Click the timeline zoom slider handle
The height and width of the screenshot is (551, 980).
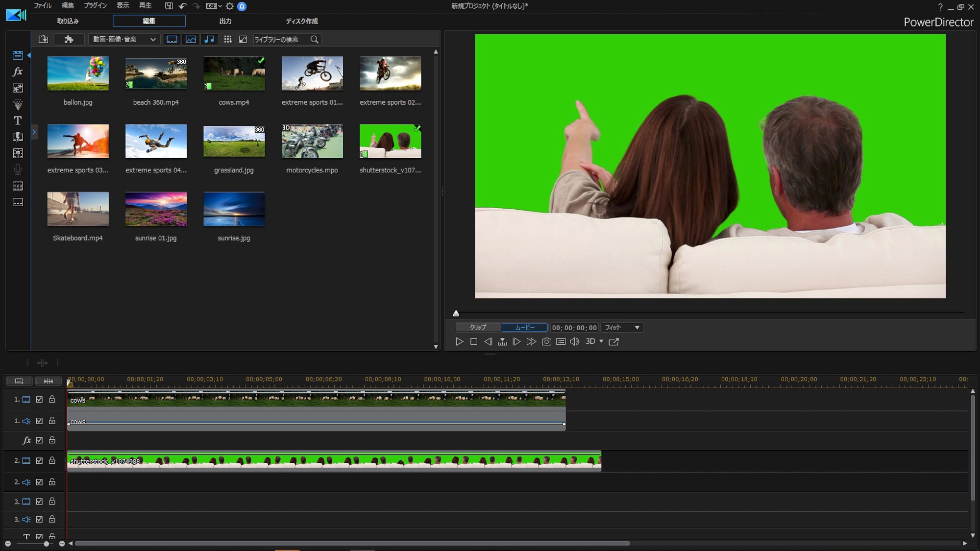coord(46,543)
